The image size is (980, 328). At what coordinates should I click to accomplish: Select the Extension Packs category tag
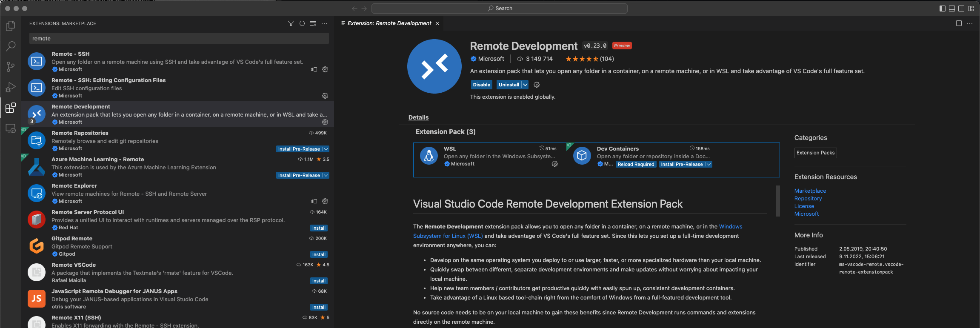[815, 153]
